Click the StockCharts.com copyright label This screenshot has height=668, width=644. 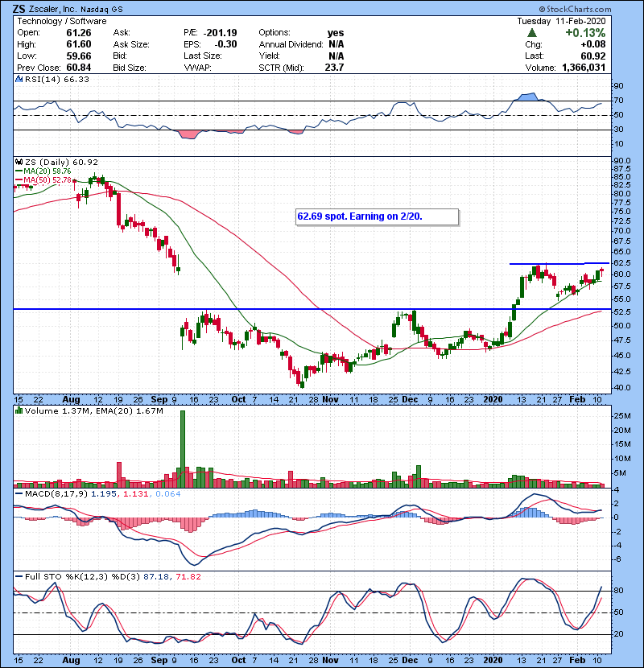(575, 9)
